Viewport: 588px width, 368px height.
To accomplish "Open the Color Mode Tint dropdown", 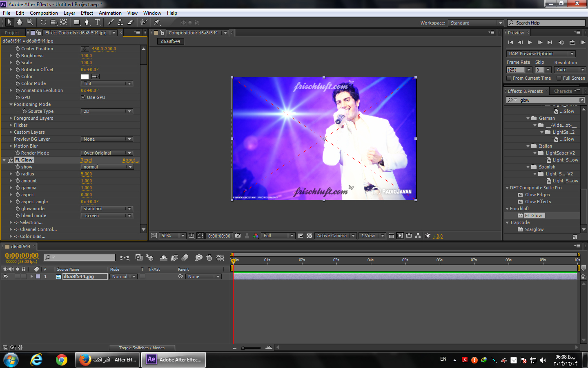I will [107, 83].
